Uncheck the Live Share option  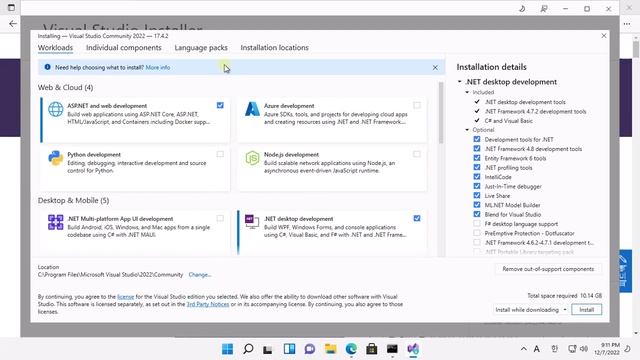click(x=477, y=196)
